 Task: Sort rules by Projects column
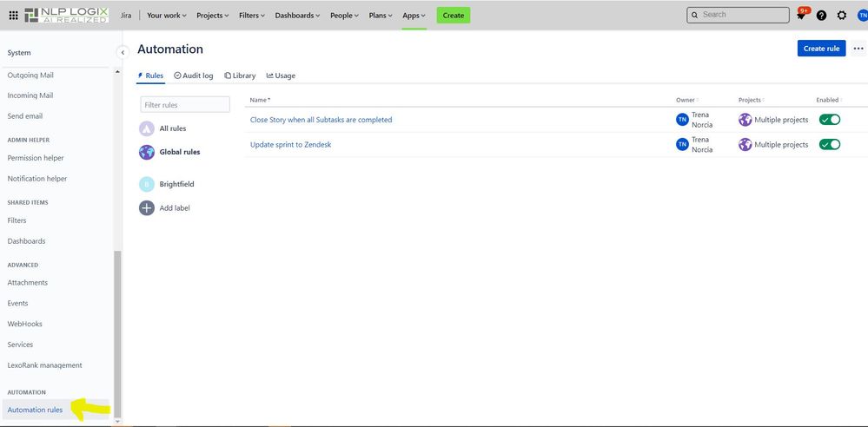click(x=752, y=100)
